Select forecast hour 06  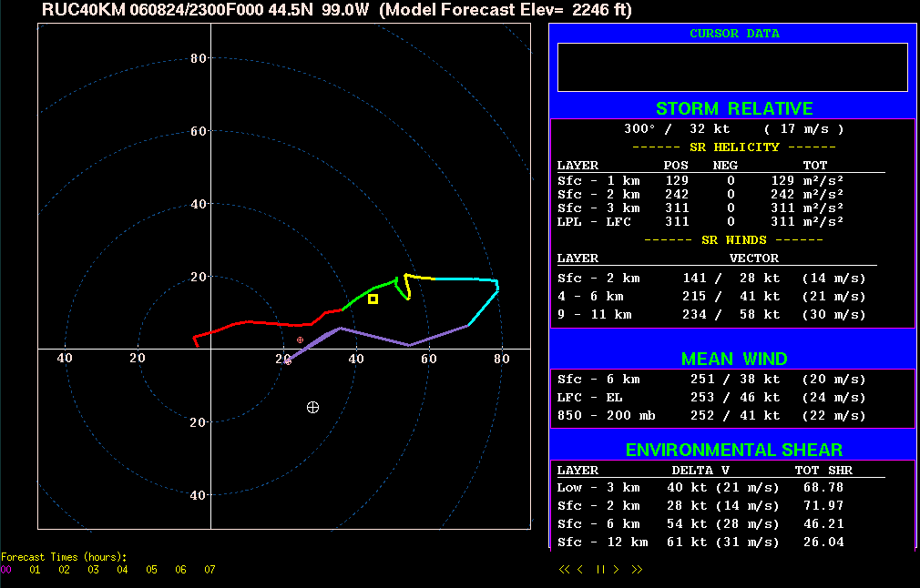tap(181, 570)
